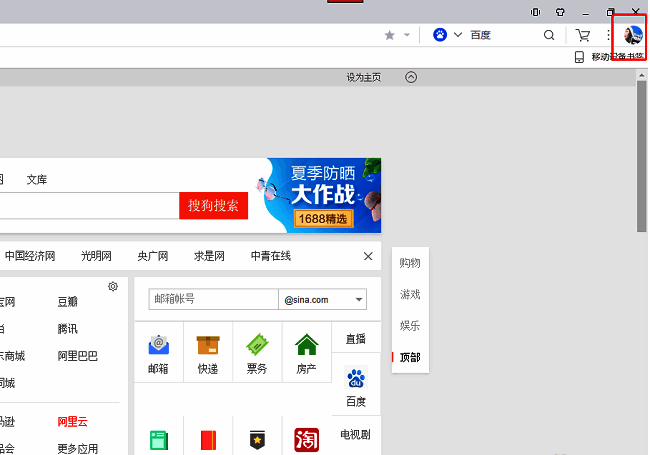Open the shopping cart icon
Image resolution: width=650 pixels, height=455 pixels.
coord(582,35)
